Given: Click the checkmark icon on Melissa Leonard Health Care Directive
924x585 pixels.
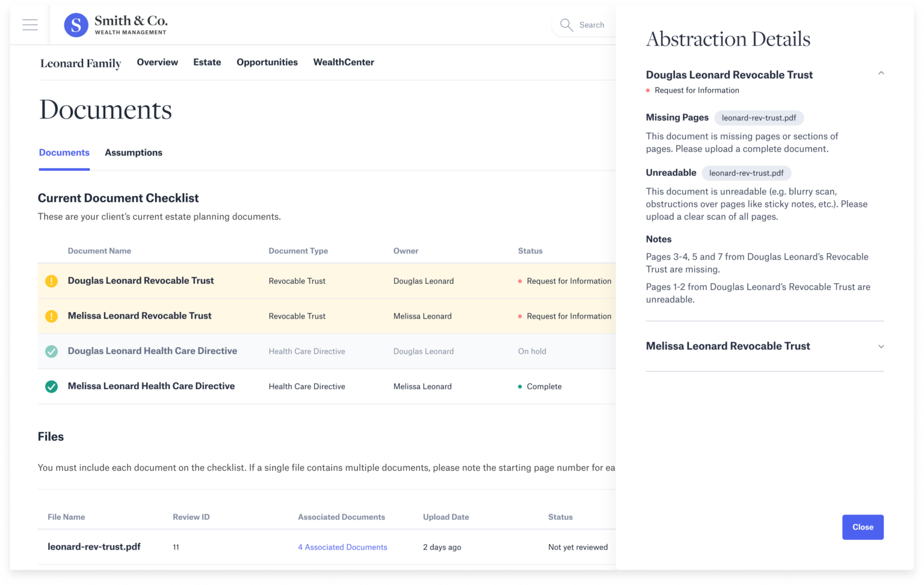Looking at the screenshot, I should (x=51, y=386).
